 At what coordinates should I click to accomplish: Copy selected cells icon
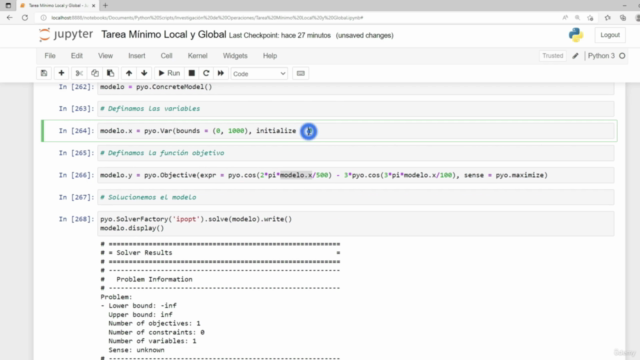(95, 73)
